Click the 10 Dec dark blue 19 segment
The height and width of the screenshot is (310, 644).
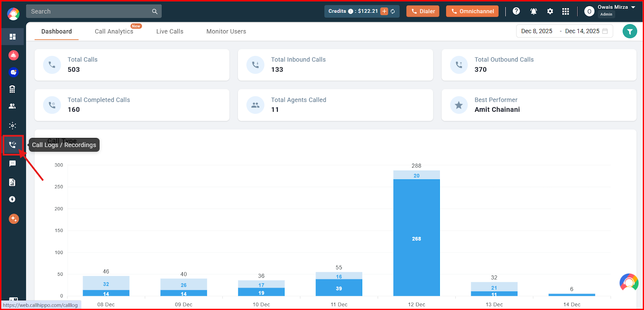(261, 292)
